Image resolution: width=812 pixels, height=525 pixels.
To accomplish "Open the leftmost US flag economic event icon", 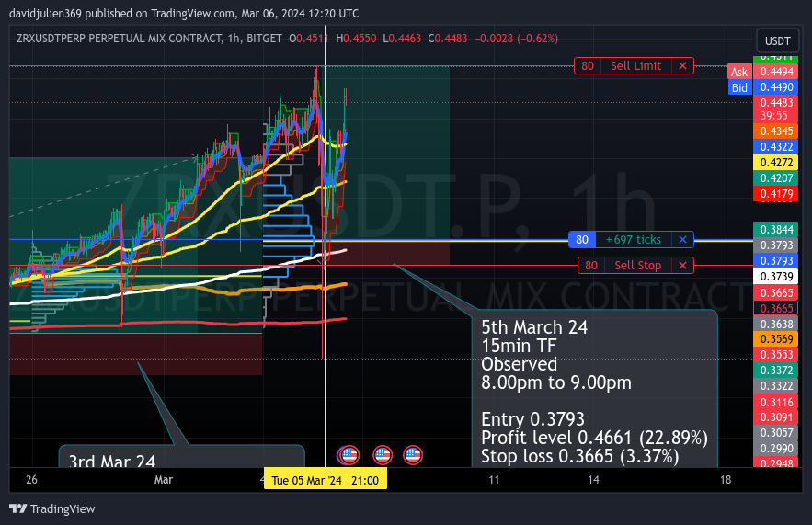I will [349, 455].
